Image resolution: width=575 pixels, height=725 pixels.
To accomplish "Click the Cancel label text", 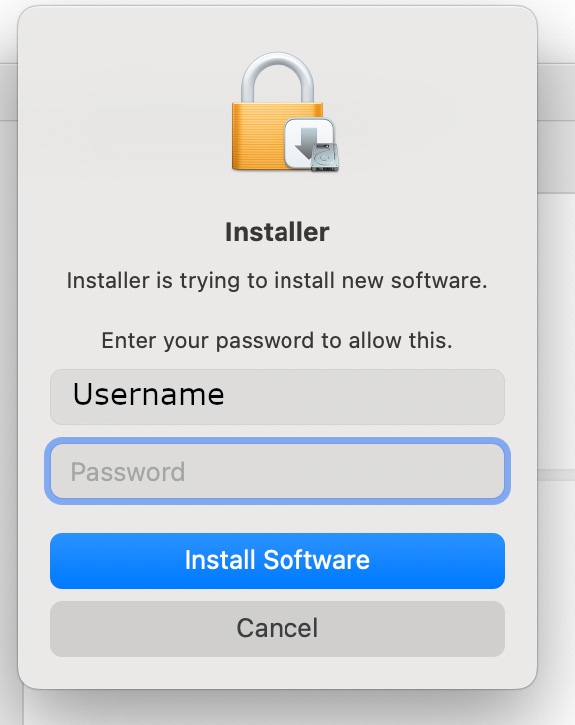I will [x=277, y=628].
